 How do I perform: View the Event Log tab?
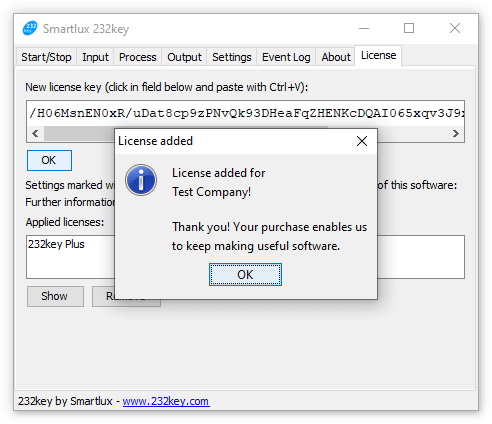286,57
